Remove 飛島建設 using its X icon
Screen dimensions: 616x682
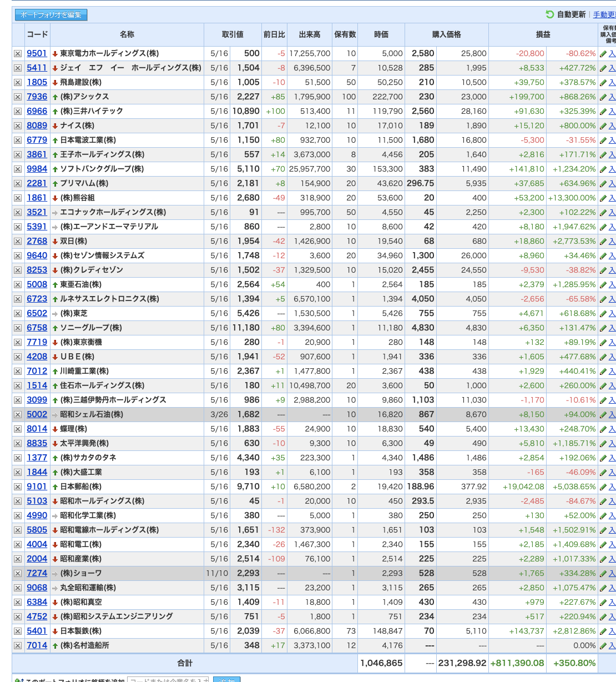(18, 82)
